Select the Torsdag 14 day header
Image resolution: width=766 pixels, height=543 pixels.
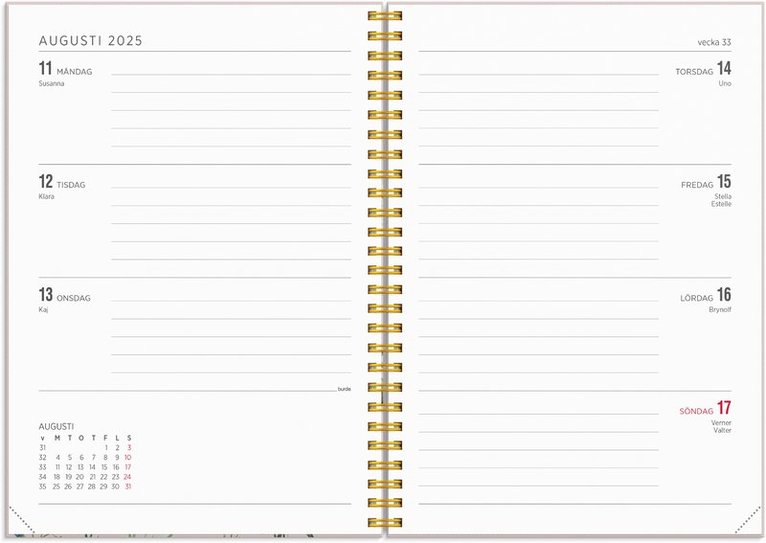(703, 70)
